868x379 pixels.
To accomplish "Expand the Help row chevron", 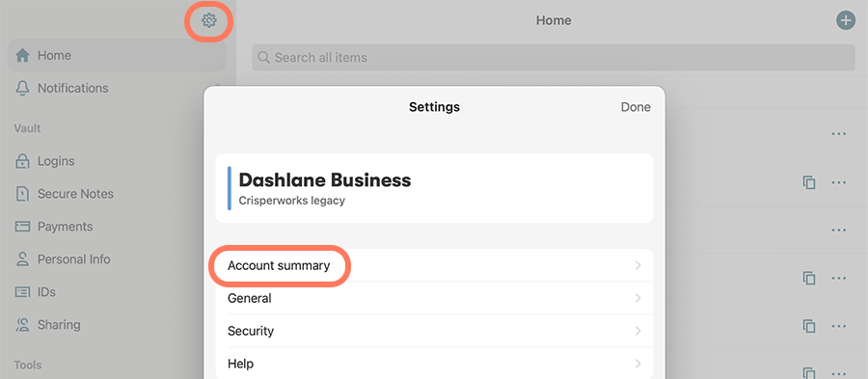I will [x=637, y=364].
